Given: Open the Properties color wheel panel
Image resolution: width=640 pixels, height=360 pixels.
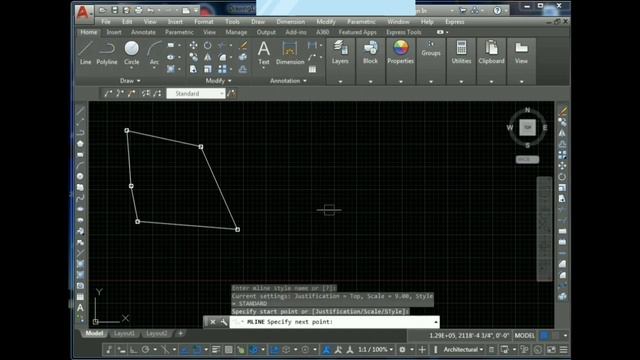Looking at the screenshot, I should (400, 52).
